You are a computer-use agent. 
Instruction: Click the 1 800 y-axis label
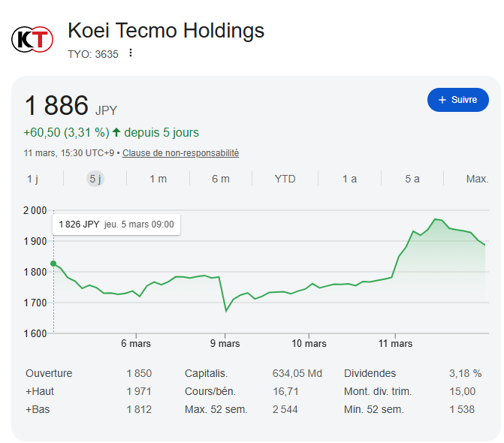[x=35, y=272]
